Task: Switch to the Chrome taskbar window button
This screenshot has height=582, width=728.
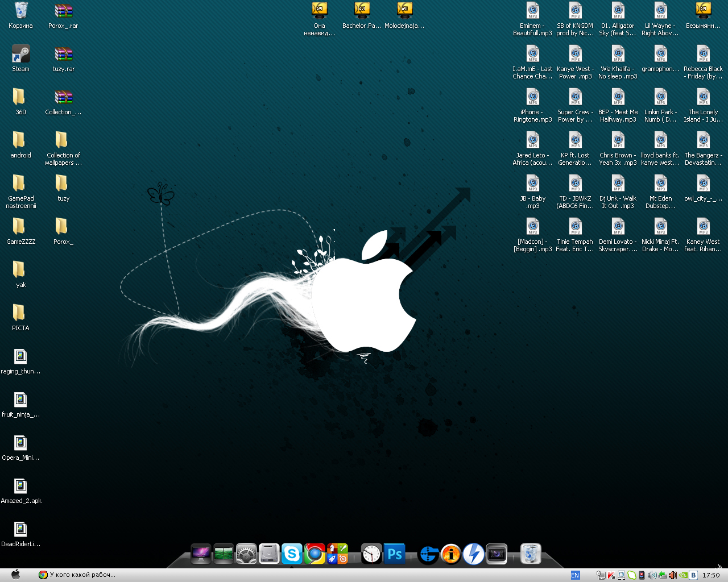Action: [77, 575]
